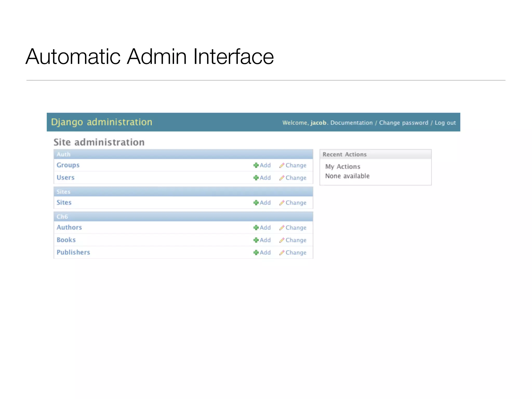Open the Users model link
The height and width of the screenshot is (399, 532).
click(x=65, y=178)
